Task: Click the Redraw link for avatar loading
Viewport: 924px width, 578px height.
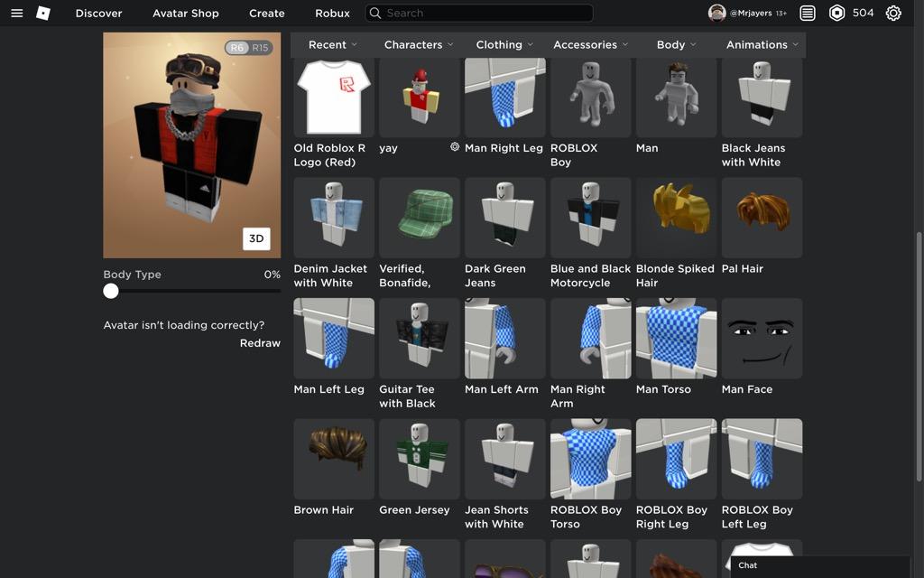Action: point(259,342)
